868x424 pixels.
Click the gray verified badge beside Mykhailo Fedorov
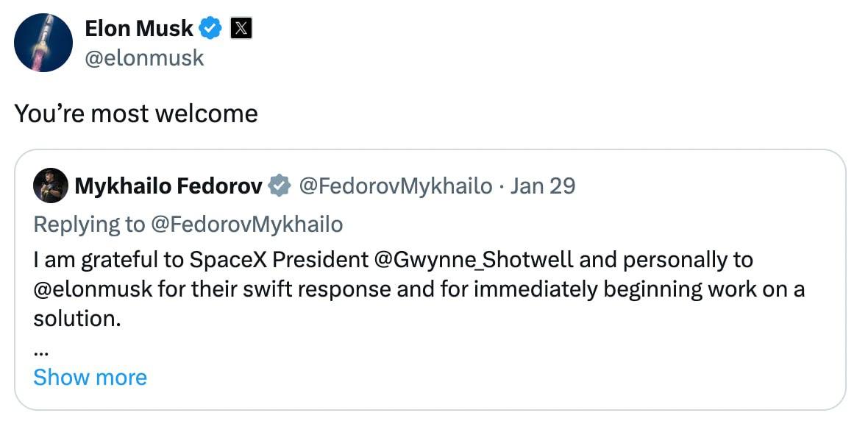click(x=279, y=186)
